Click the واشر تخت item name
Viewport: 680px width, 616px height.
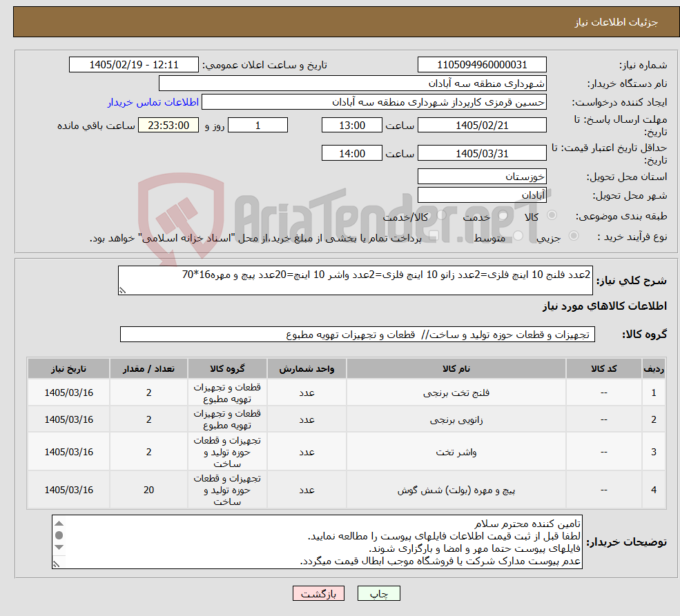tap(456, 453)
